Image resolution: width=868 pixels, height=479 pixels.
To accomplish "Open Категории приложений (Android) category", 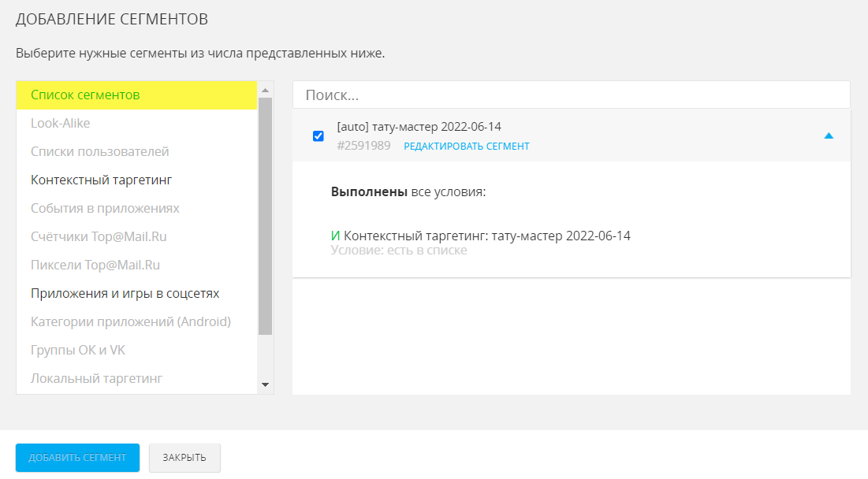I will tap(131, 322).
